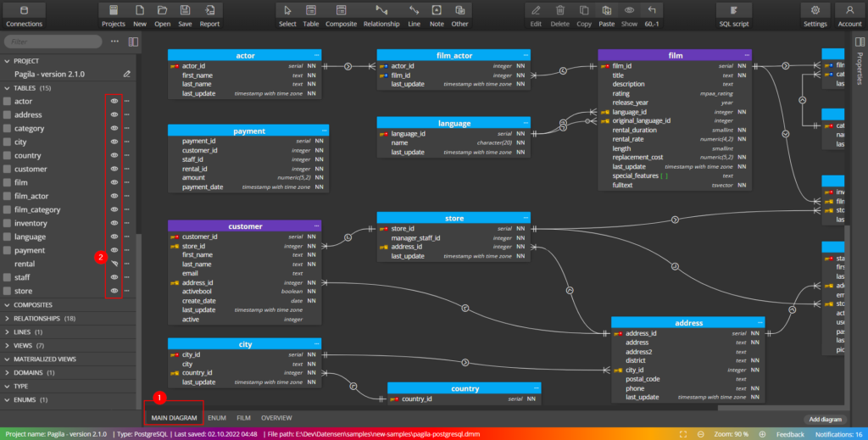868x440 pixels.
Task: Click the Add diagram button
Action: coord(825,419)
